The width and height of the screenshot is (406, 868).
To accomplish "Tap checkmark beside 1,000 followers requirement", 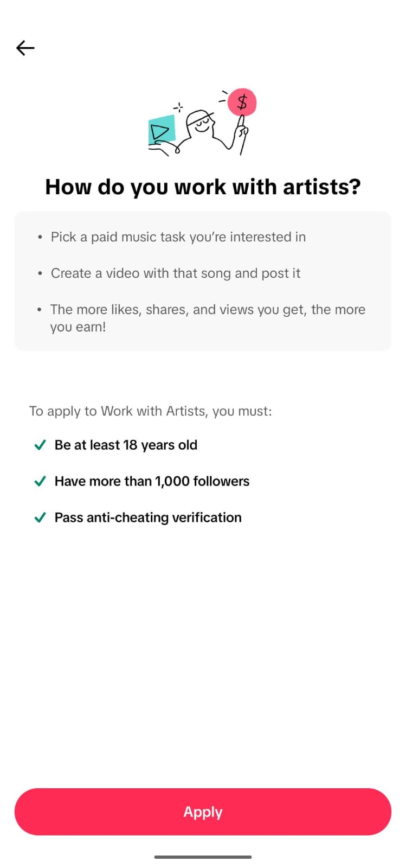I will [x=40, y=482].
